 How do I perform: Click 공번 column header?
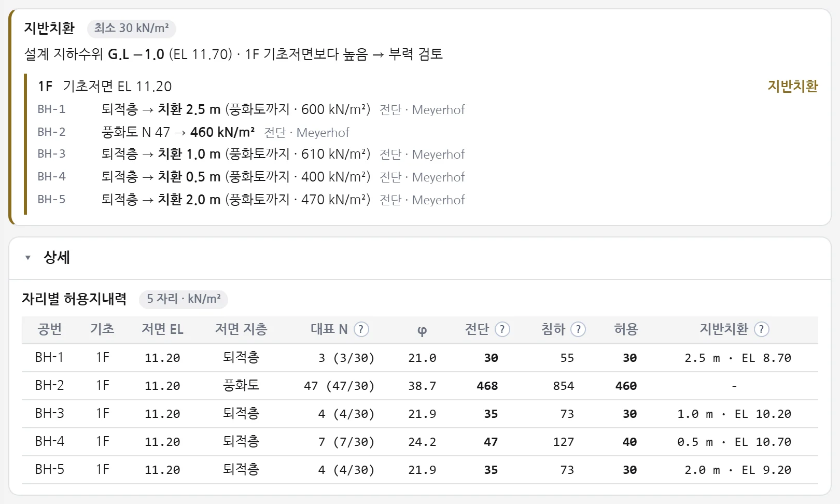pyautogui.click(x=50, y=329)
